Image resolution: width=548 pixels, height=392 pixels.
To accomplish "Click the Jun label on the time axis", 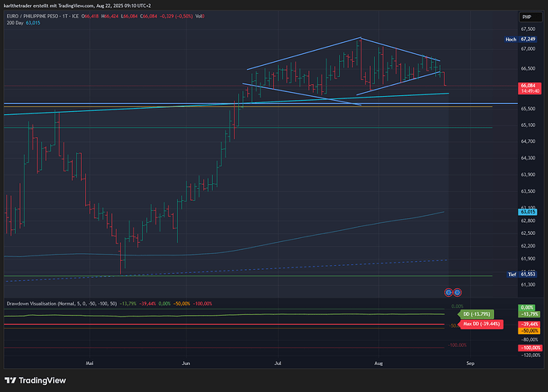I will pos(186,363).
